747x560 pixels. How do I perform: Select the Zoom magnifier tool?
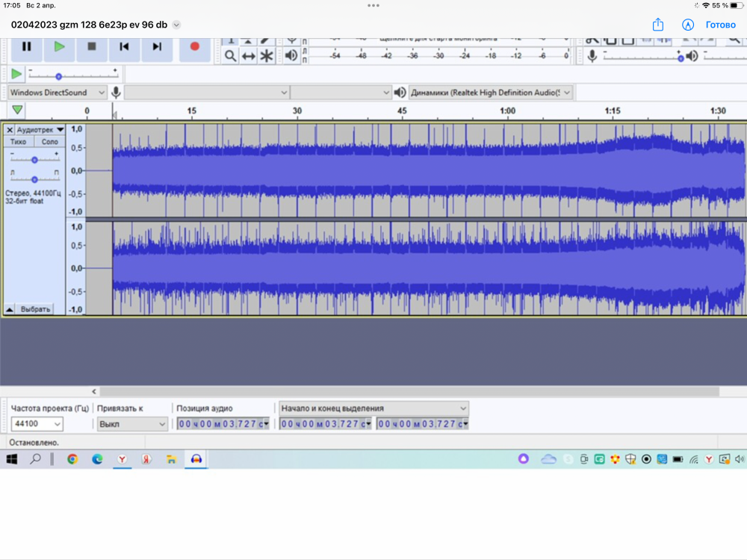[231, 56]
